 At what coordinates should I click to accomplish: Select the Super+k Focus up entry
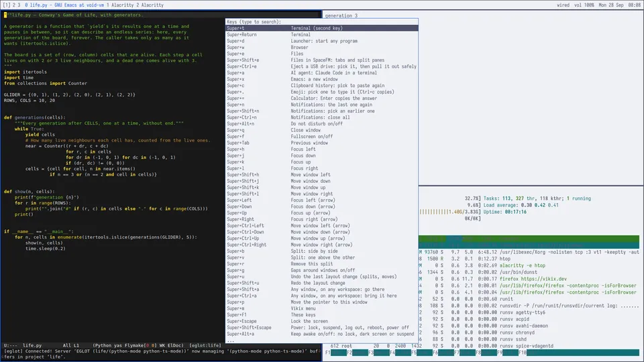tap(322, 162)
